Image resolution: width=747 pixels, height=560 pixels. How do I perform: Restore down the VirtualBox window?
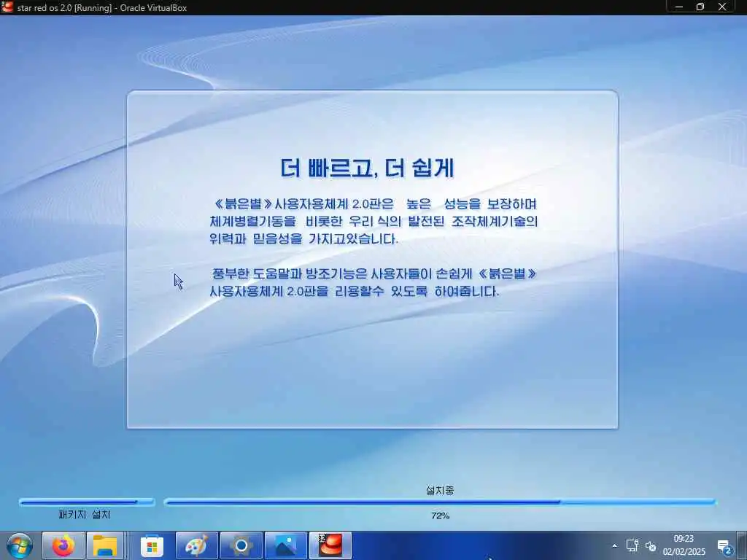click(x=700, y=7)
